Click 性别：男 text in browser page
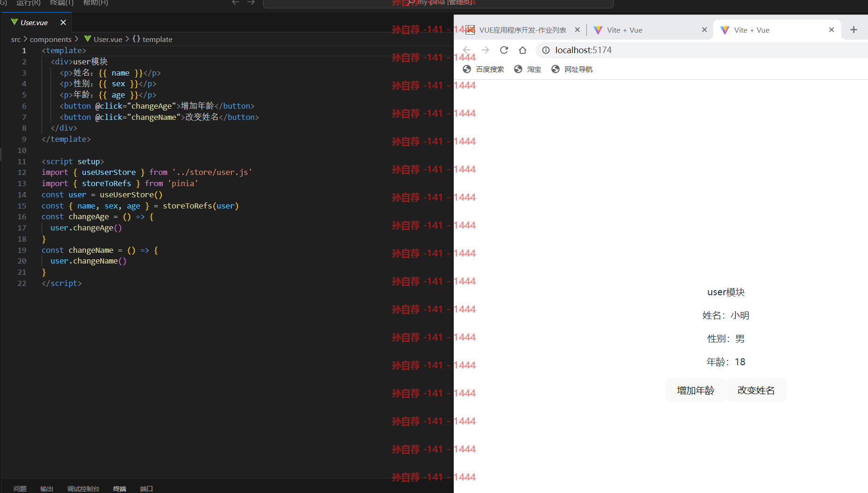Image resolution: width=868 pixels, height=493 pixels. 726,339
